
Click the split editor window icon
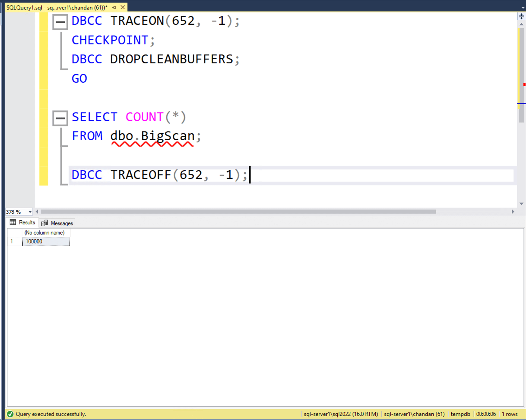click(x=521, y=16)
